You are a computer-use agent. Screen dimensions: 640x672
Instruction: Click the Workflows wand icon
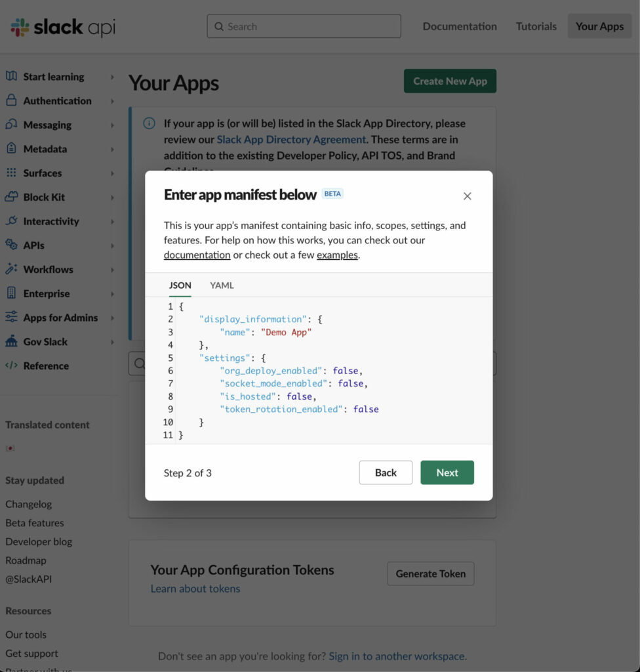[12, 268]
